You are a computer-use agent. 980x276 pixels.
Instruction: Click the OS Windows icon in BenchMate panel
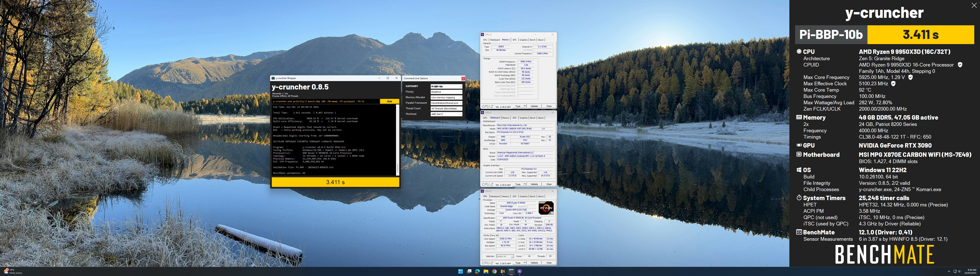799,170
